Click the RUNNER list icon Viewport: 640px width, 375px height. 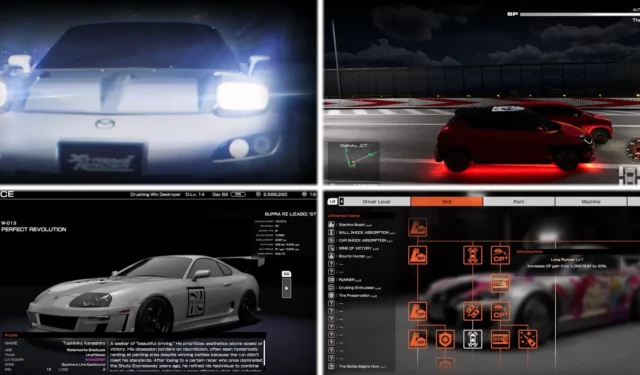[331, 280]
